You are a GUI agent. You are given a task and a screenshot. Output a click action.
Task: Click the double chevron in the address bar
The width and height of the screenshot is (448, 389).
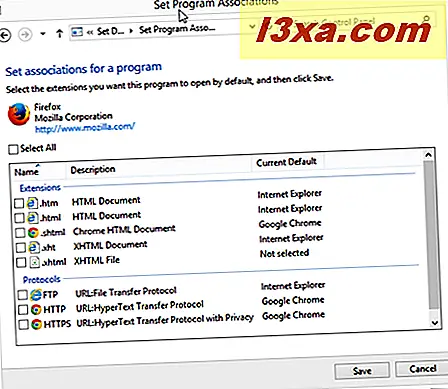point(90,32)
